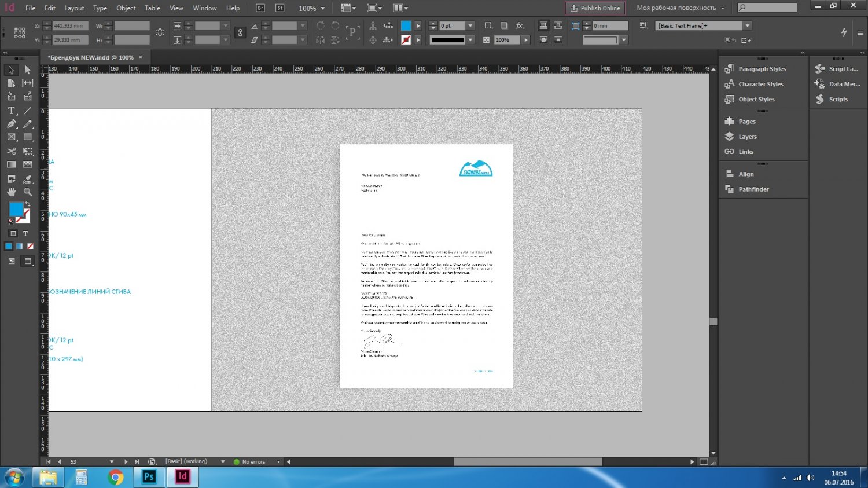Select the Selection tool (black arrow)

tap(11, 70)
